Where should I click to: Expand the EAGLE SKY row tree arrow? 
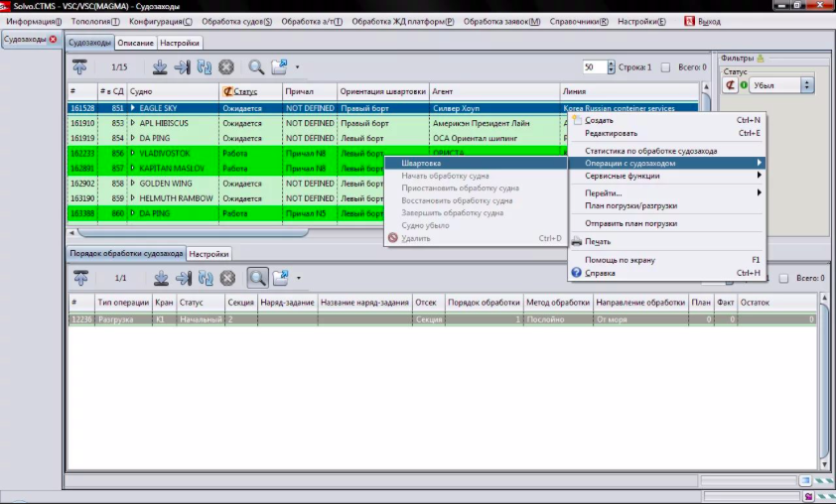pos(133,108)
